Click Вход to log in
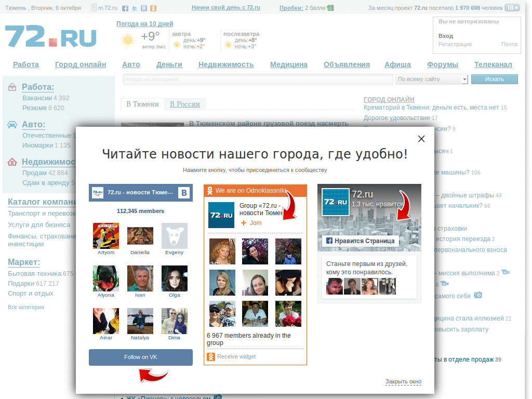The image size is (532, 399). [x=445, y=36]
